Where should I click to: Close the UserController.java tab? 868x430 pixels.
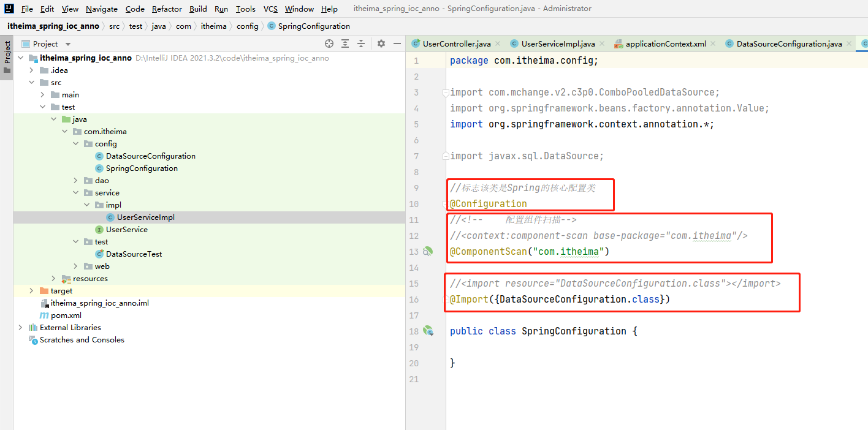tap(498, 43)
